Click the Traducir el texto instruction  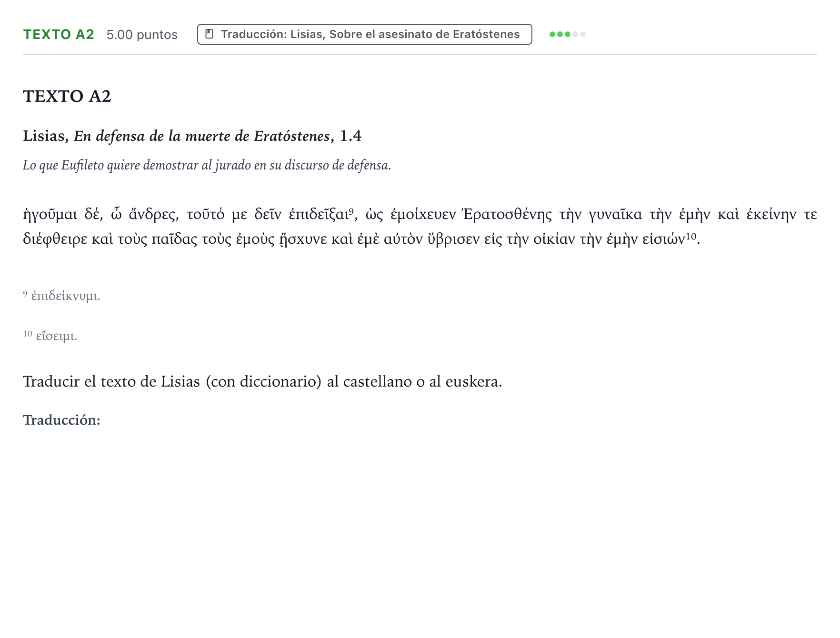click(262, 381)
